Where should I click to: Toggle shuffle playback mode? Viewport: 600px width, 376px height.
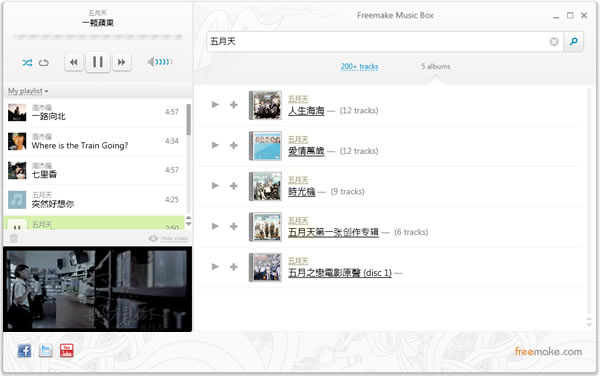click(x=27, y=62)
